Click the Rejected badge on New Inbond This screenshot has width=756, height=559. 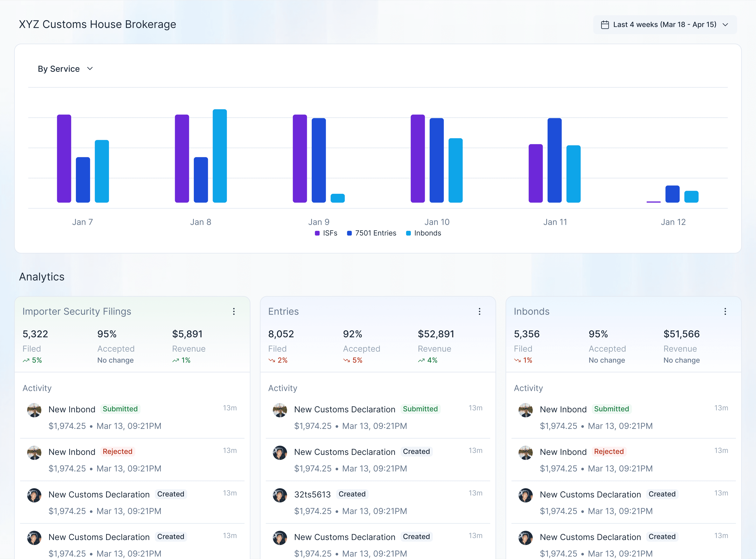(118, 451)
